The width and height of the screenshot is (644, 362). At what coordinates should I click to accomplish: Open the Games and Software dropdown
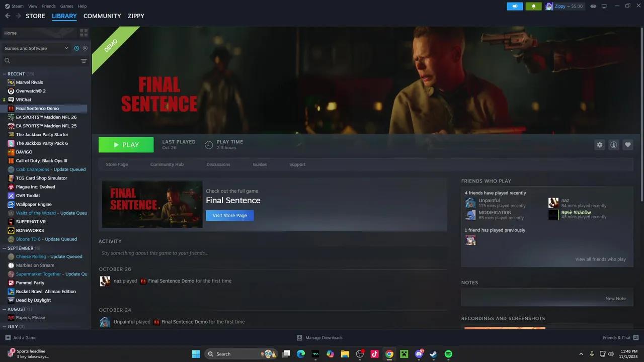click(x=35, y=48)
